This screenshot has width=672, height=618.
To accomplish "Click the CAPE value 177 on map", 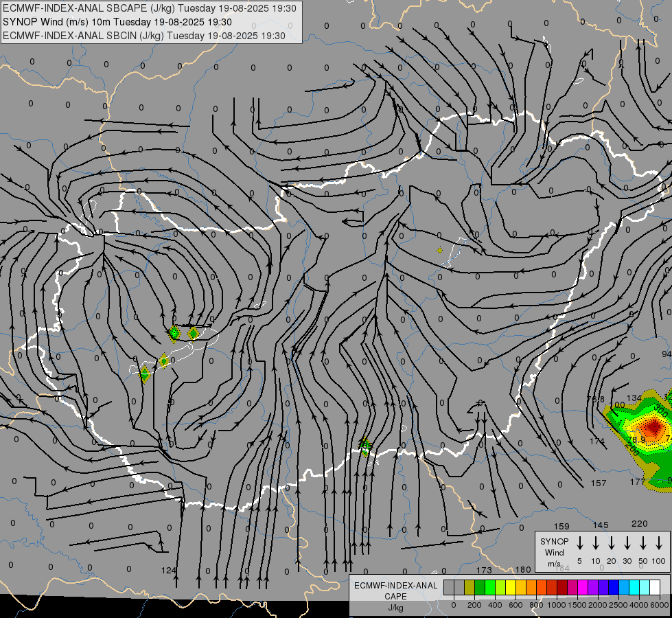I will point(638,481).
